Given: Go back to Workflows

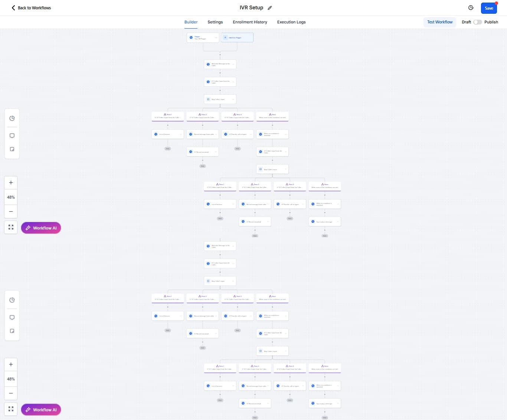Looking at the screenshot, I should coord(31,8).
